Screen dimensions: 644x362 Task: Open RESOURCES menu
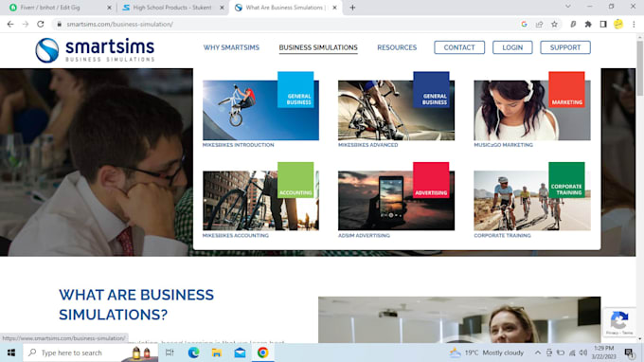(x=397, y=47)
